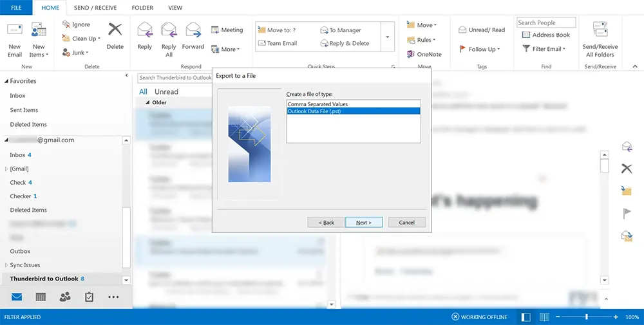Open the Tasks view icon
Screen dimensions: 644x325
tap(89, 297)
